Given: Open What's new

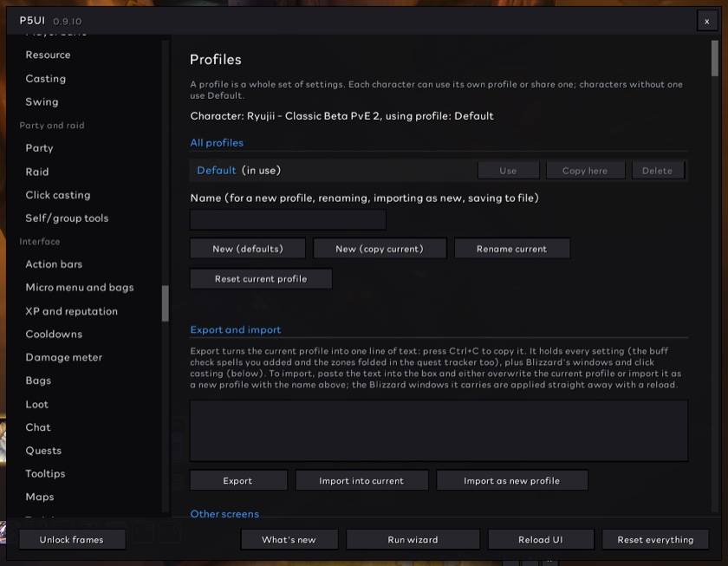Looking at the screenshot, I should point(289,539).
